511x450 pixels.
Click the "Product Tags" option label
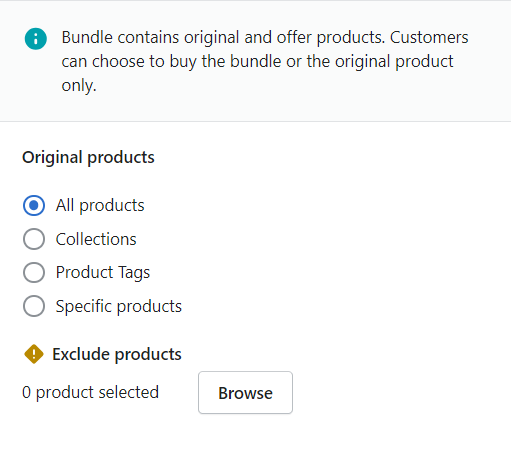(x=103, y=273)
